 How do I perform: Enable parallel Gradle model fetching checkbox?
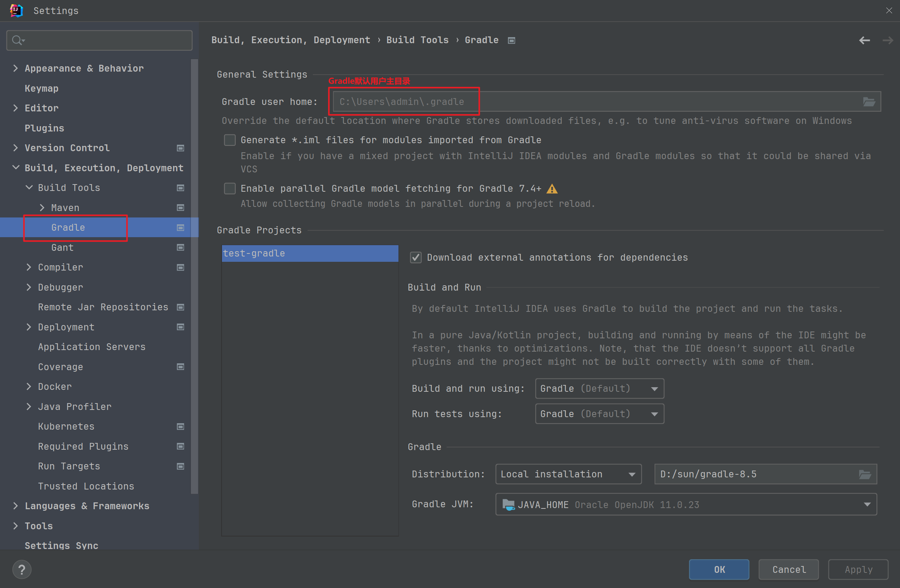(x=230, y=189)
